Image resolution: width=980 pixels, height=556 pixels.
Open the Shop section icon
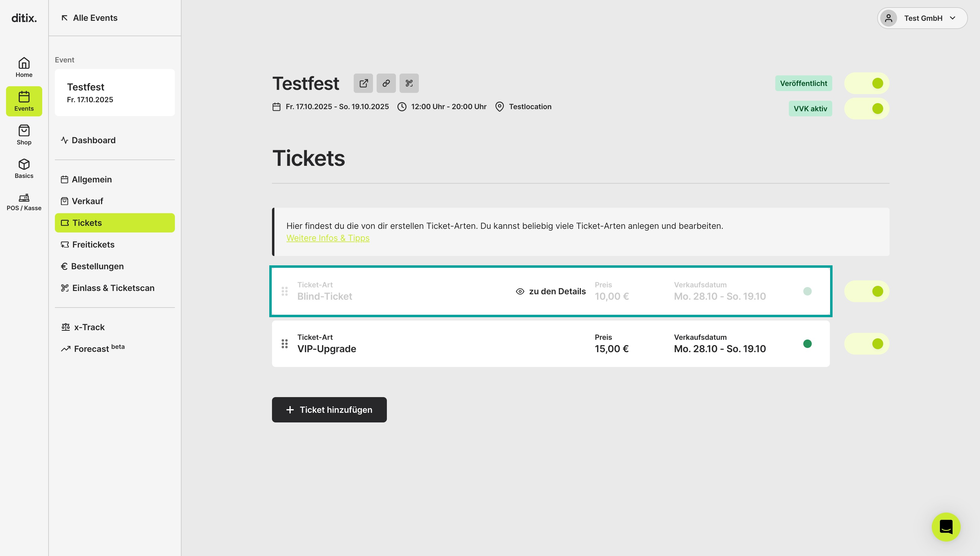[24, 135]
